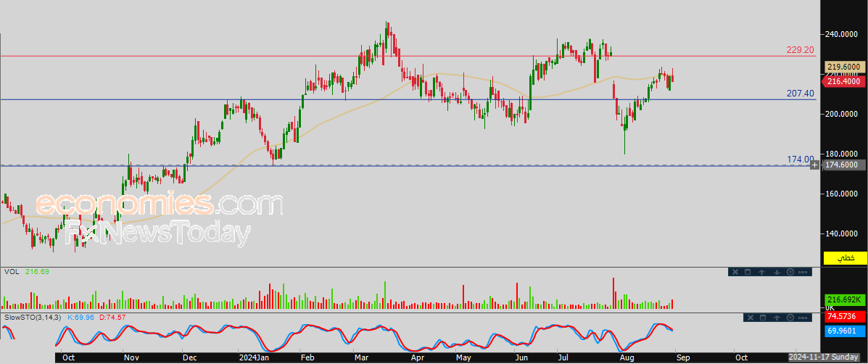Select the 207.40 support line label
868x364 pixels.
coord(801,94)
